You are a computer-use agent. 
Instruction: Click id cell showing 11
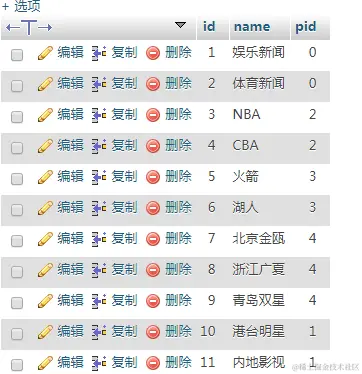coord(208,362)
